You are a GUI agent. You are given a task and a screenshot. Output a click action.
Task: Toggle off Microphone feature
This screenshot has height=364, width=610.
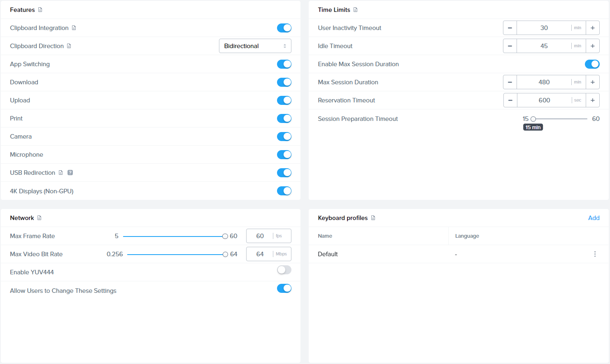(284, 155)
